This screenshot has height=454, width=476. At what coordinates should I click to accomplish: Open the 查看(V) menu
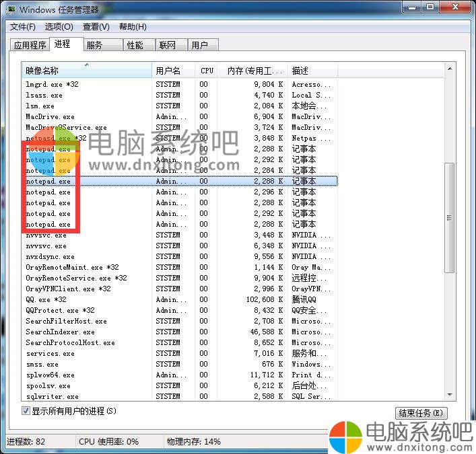(96, 27)
